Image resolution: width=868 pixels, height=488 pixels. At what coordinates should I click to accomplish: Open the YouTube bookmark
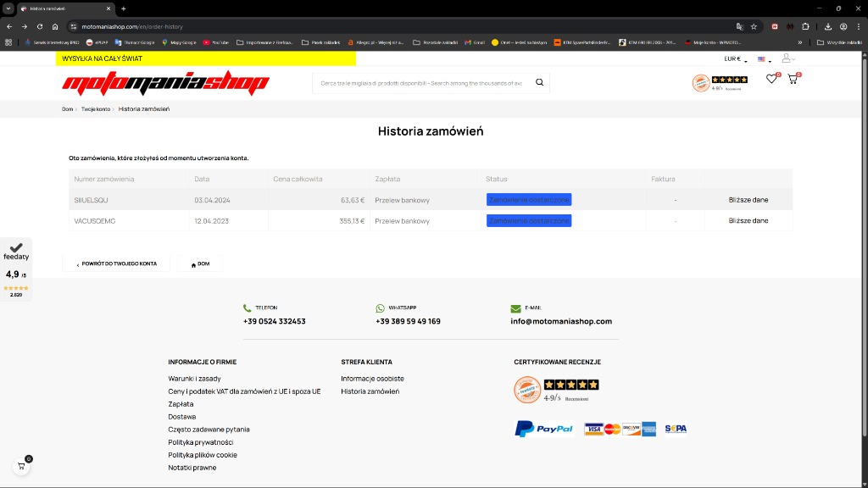pyautogui.click(x=216, y=42)
